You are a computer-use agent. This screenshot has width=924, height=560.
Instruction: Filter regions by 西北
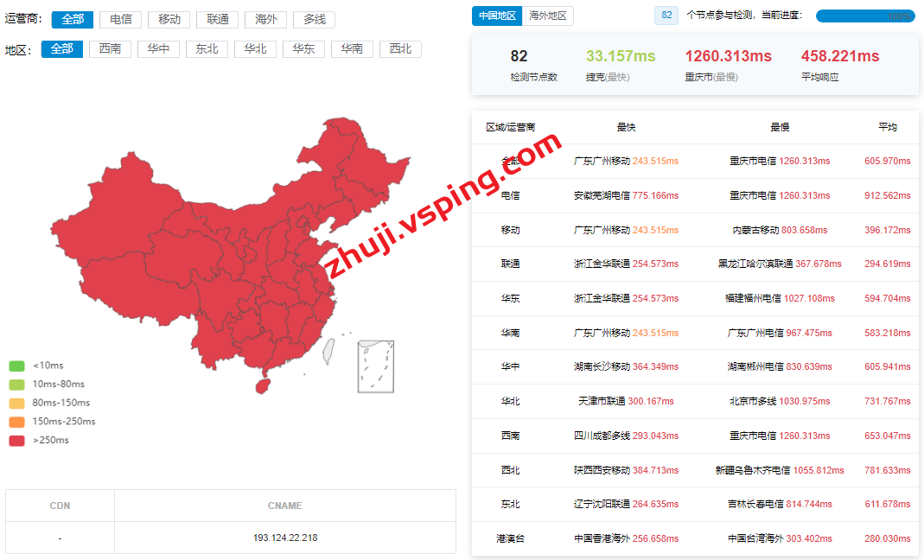[x=400, y=49]
